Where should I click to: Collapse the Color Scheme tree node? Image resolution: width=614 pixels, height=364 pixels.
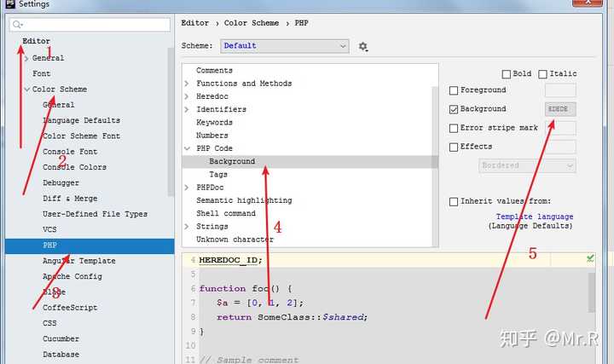26,90
